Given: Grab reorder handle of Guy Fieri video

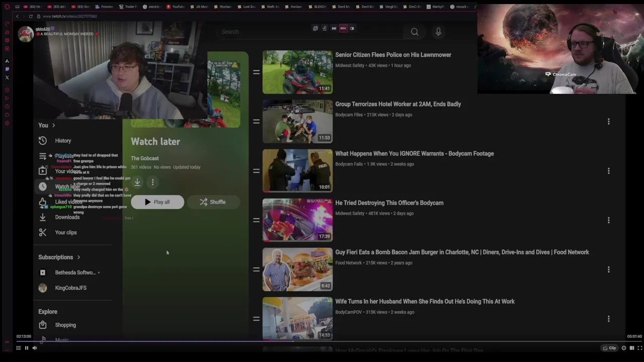Looking at the screenshot, I should [x=256, y=269].
